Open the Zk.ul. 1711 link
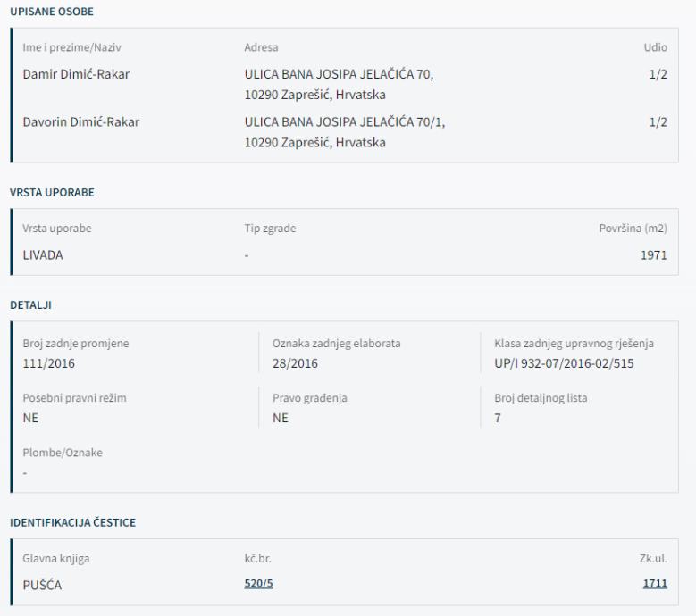The height and width of the screenshot is (616, 696). click(x=655, y=585)
